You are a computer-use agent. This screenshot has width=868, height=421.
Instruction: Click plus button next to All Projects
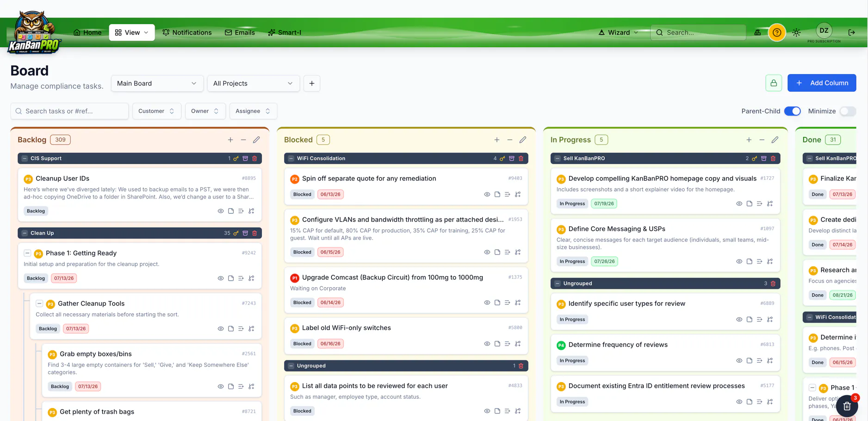click(x=312, y=83)
